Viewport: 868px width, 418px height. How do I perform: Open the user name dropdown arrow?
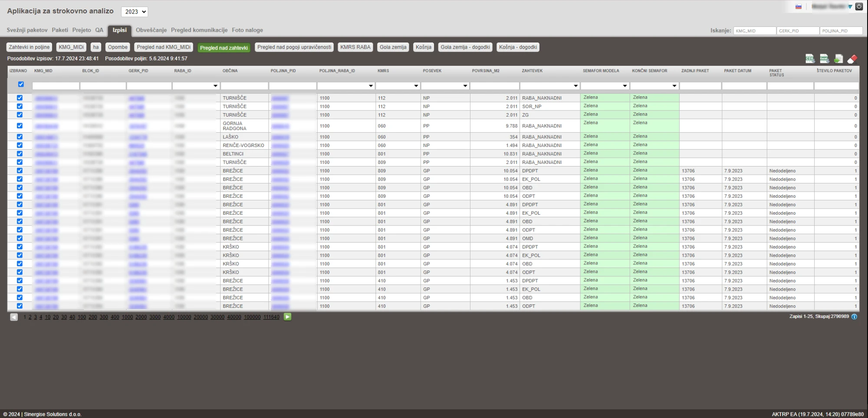tap(850, 7)
